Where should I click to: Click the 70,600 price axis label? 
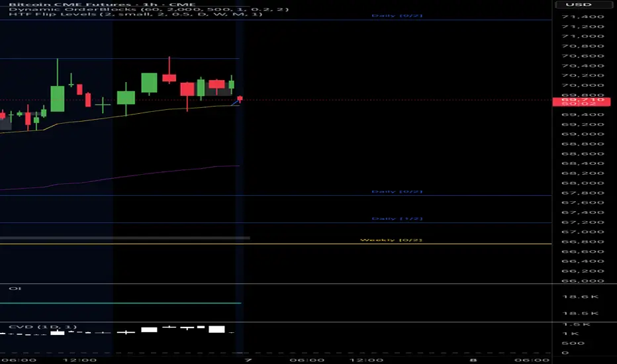coord(583,56)
